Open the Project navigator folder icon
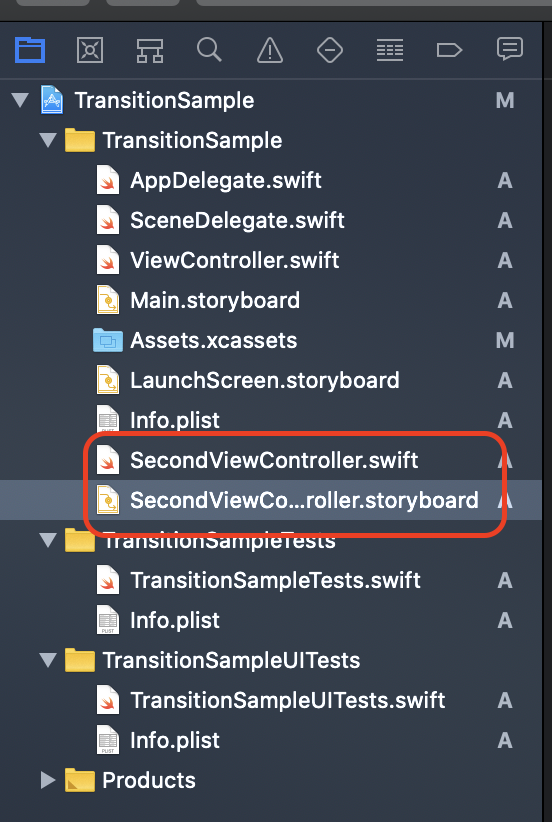This screenshot has width=552, height=822. click(x=30, y=50)
